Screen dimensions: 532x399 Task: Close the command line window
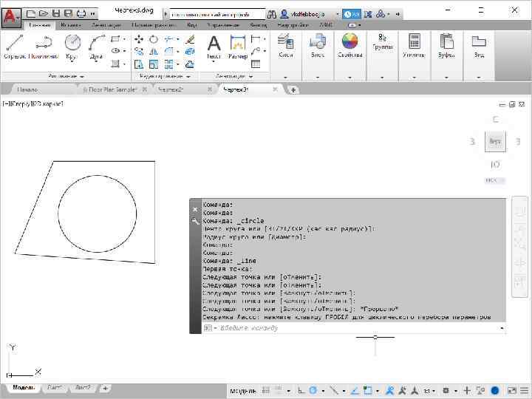[195, 209]
